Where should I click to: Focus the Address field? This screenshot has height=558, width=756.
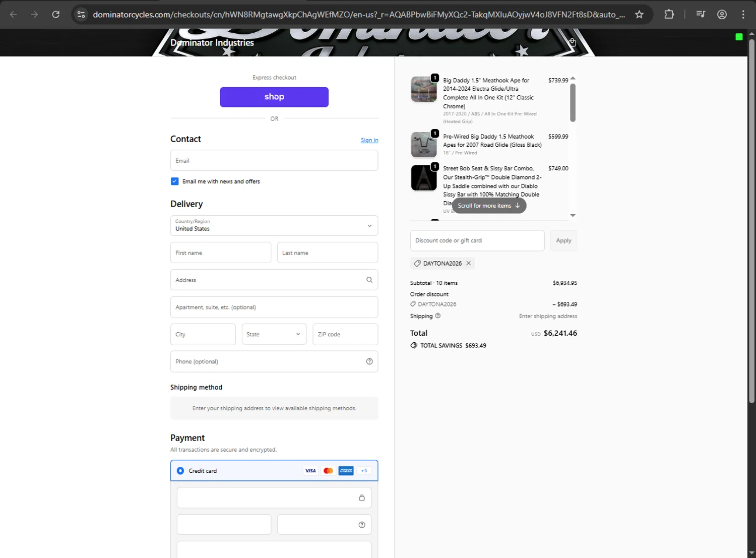(274, 280)
